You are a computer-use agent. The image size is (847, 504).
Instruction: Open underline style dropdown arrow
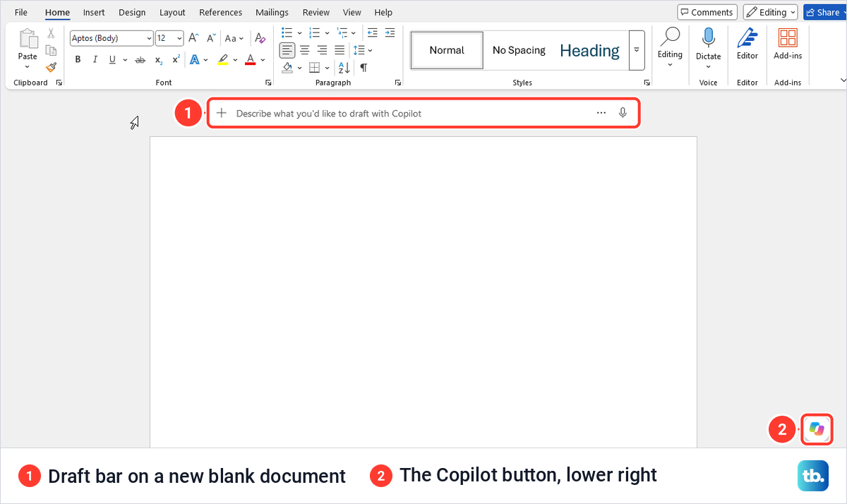(x=125, y=60)
